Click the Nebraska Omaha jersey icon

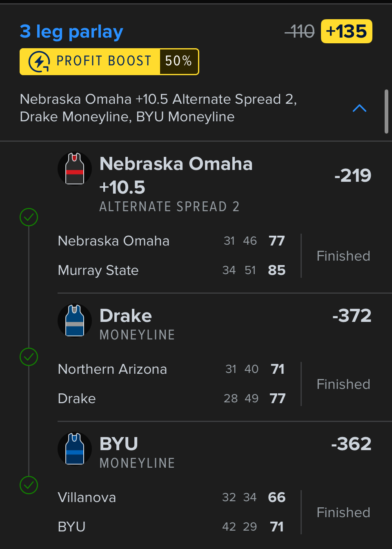coord(75,169)
